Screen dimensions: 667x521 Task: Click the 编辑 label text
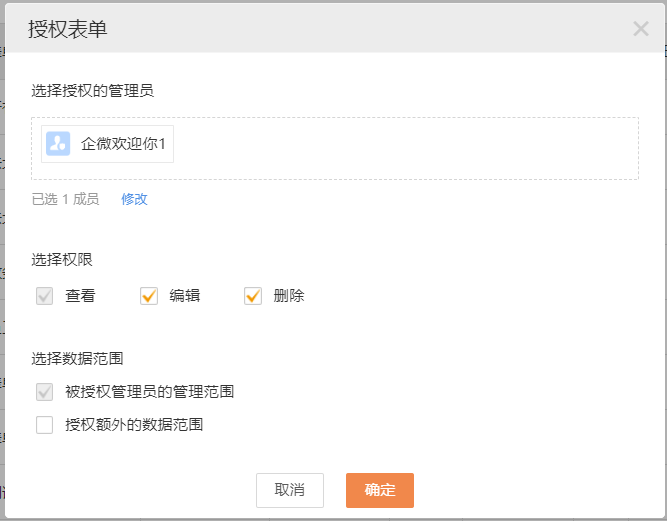click(184, 296)
